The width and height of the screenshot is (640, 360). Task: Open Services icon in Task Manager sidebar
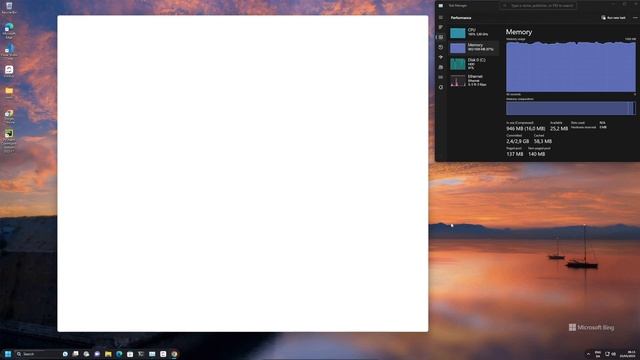441,87
